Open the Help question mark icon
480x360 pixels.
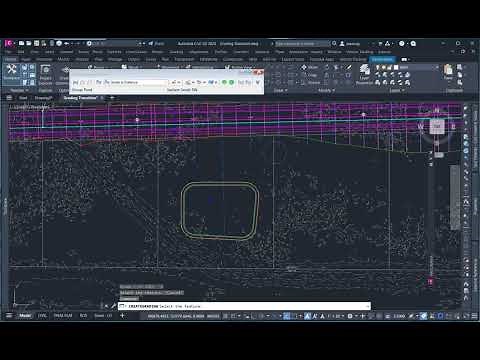[402, 43]
